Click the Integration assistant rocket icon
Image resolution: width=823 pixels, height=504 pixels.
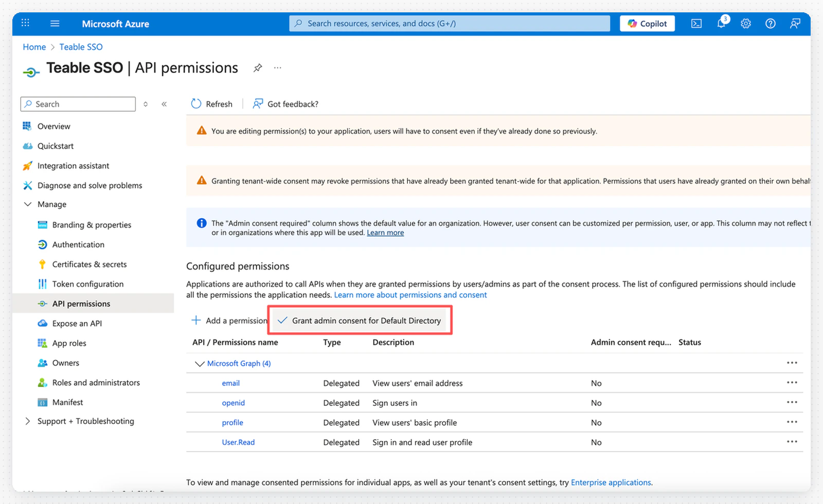tap(27, 166)
